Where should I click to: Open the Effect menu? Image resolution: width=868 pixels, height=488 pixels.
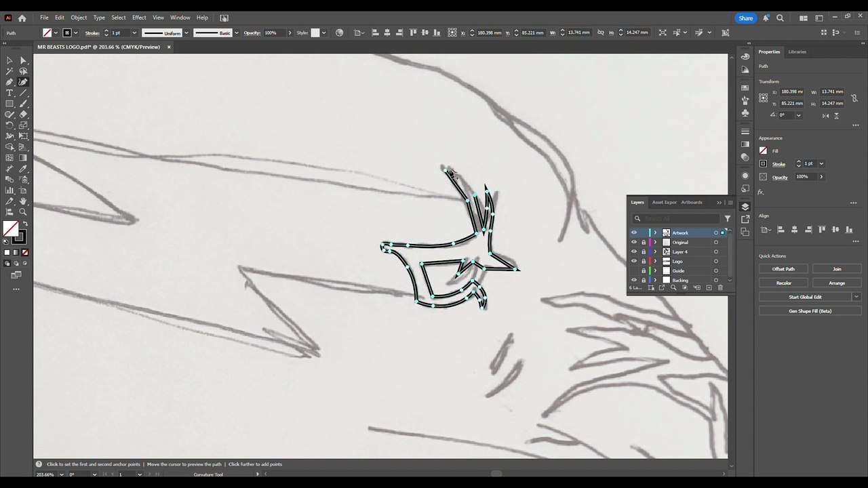[x=139, y=18]
